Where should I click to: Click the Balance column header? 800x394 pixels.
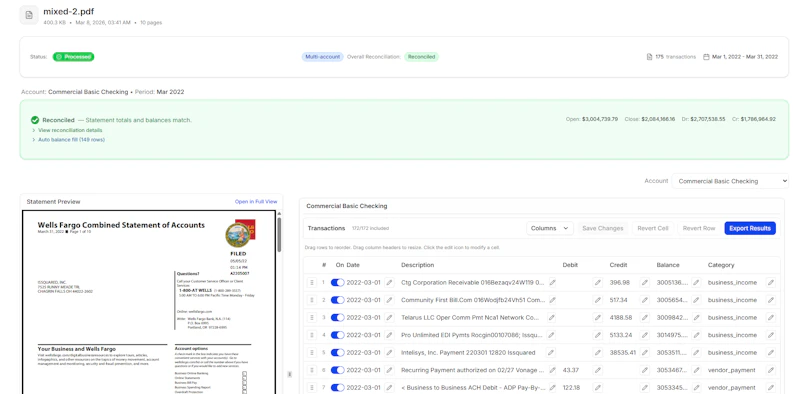[668, 265]
